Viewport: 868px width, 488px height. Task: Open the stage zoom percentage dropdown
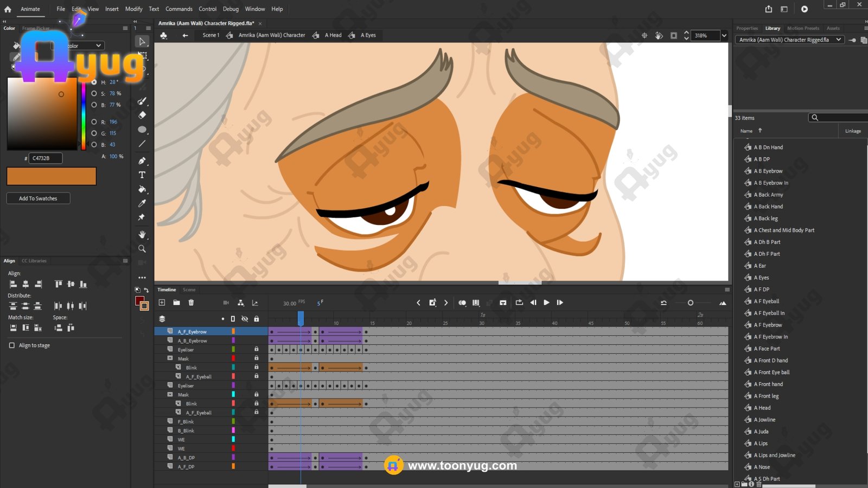(x=724, y=35)
